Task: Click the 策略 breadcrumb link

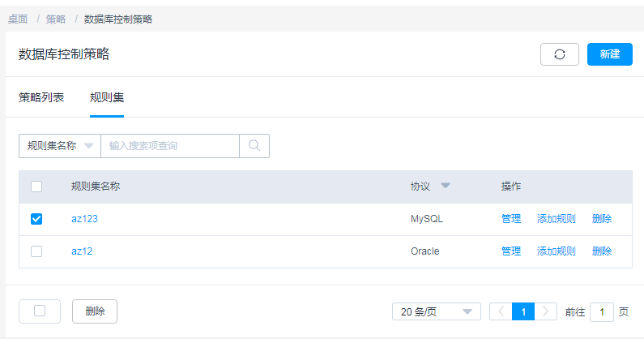Action: pos(56,19)
